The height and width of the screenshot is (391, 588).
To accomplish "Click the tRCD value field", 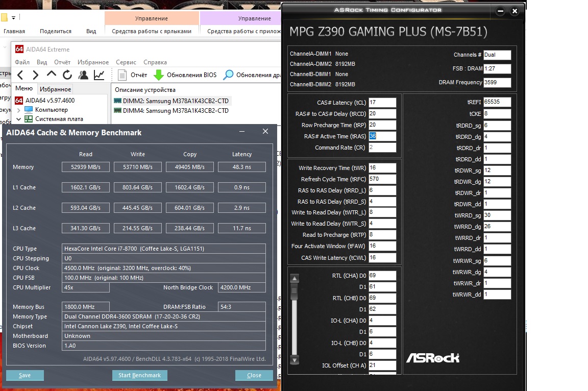I will coord(382,114).
